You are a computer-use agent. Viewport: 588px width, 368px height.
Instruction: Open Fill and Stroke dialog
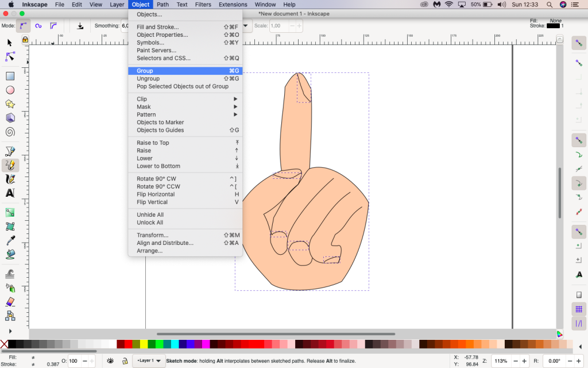point(185,27)
